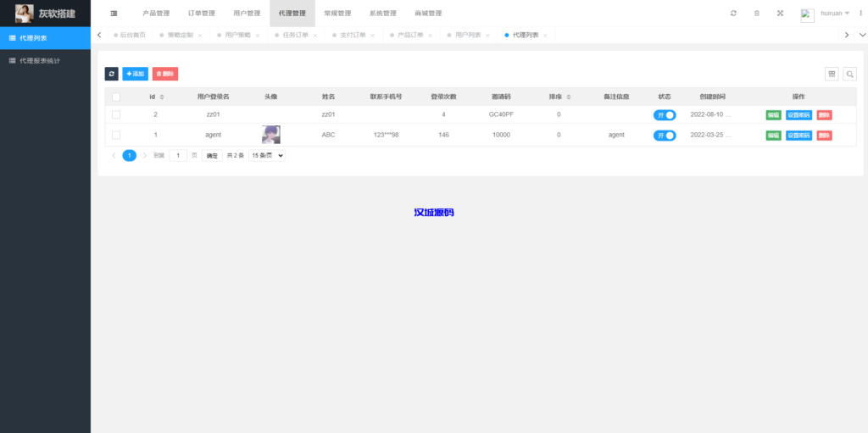Switch to the 任务订单 tab
Screen dimensions: 868x433
[296, 35]
